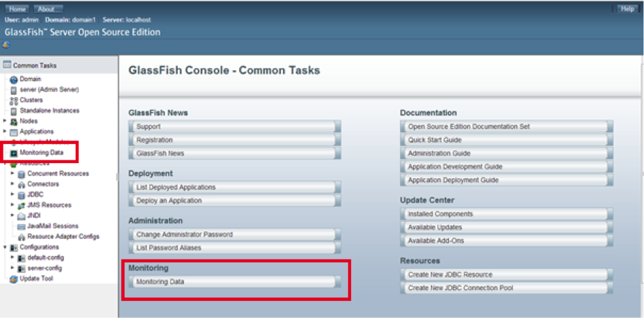The width and height of the screenshot is (644, 318).
Task: Open the About tab in header
Action: [x=48, y=9]
